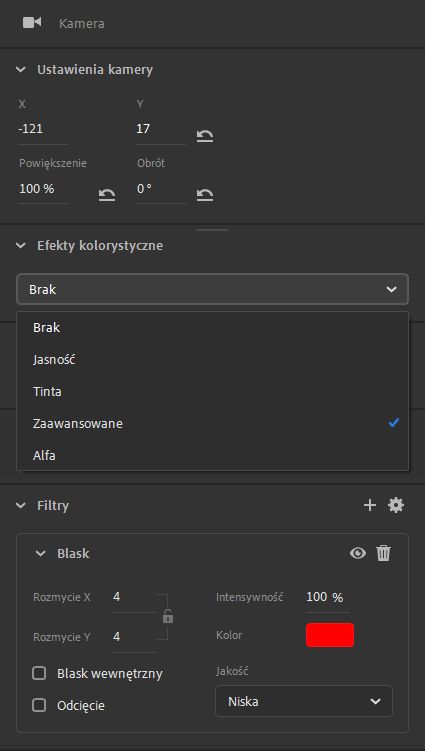Click the X position field -121
The width and height of the screenshot is (425, 751).
click(x=43, y=129)
